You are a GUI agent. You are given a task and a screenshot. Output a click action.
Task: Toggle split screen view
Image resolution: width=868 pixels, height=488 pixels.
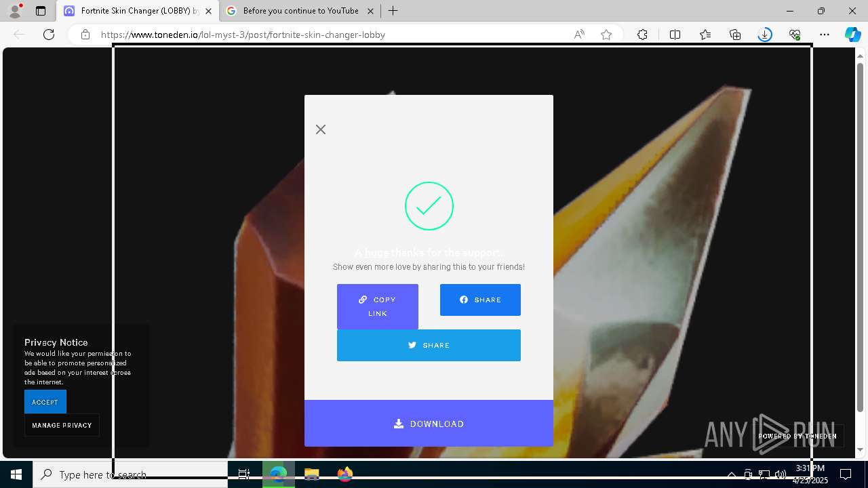pos(675,35)
